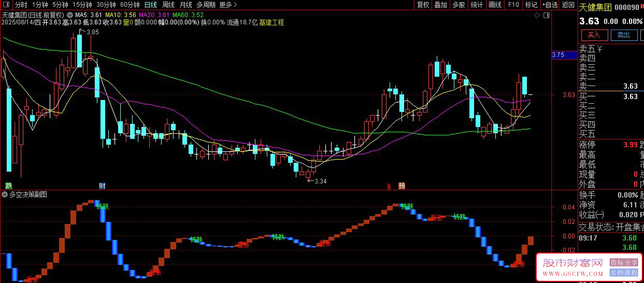The height and width of the screenshot is (283, 644).
Task: Select the 60分钟 period
Action: (x=130, y=5)
